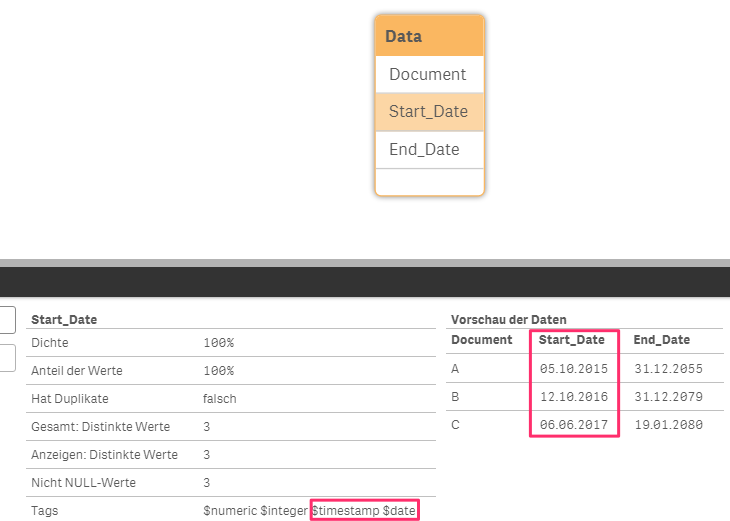The image size is (730, 521).
Task: Select the preview cell 19.01.2080
Action: 668,424
